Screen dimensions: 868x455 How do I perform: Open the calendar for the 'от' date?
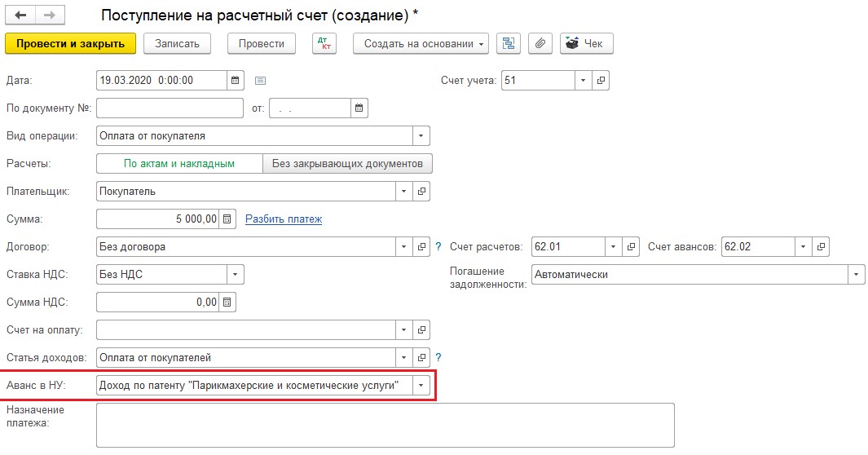click(359, 108)
